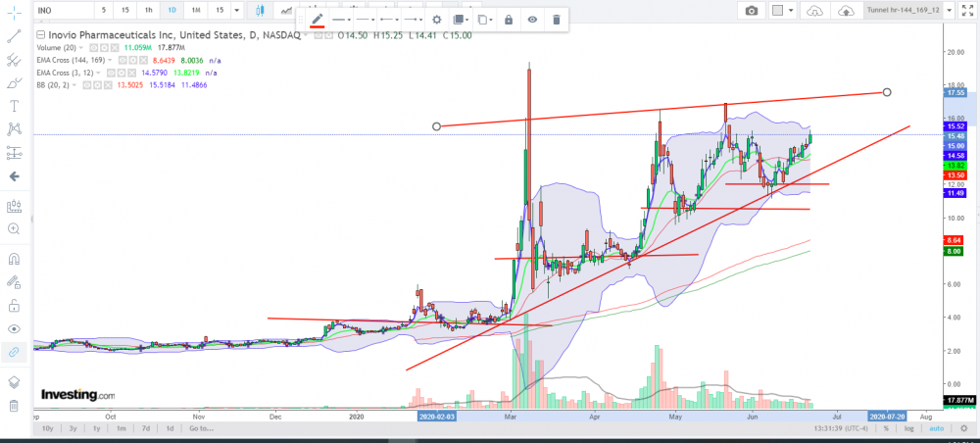
Task: Open the object tree layers icon
Action: point(13,382)
